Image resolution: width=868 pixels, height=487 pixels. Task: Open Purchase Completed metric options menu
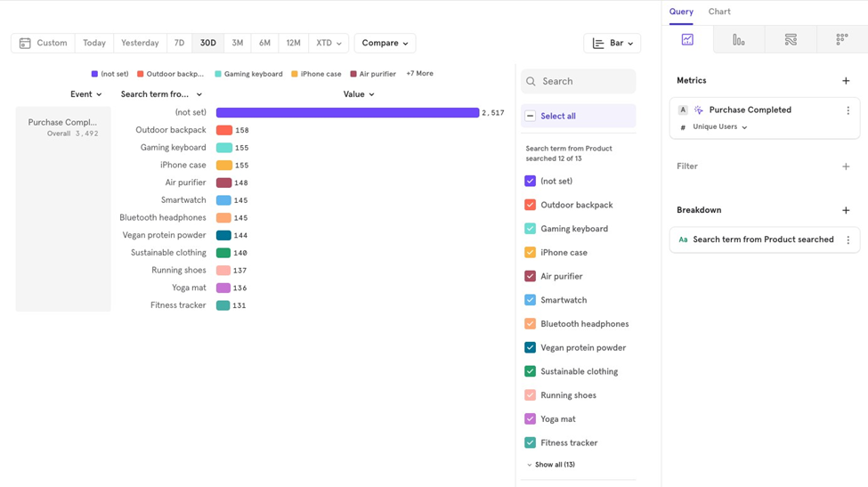848,110
